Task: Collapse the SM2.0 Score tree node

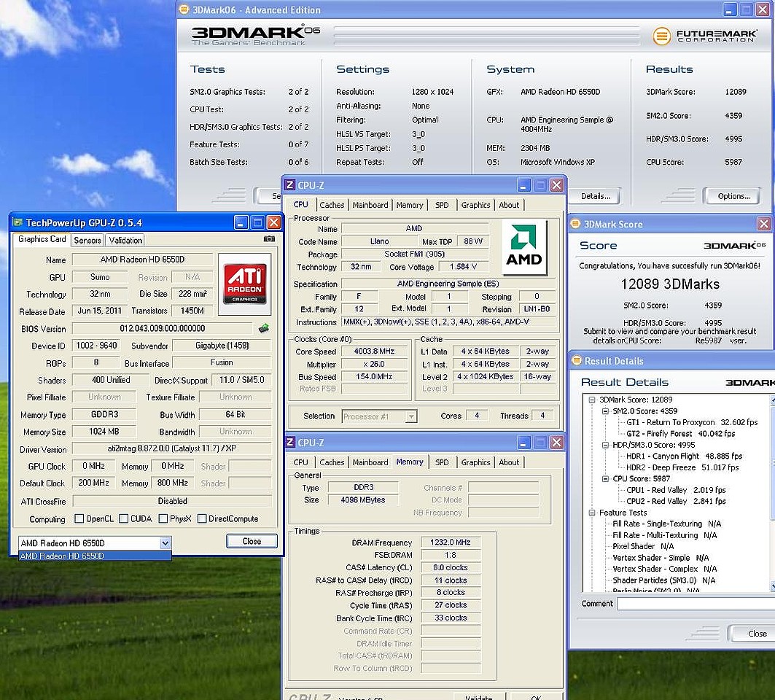Action: (x=605, y=411)
